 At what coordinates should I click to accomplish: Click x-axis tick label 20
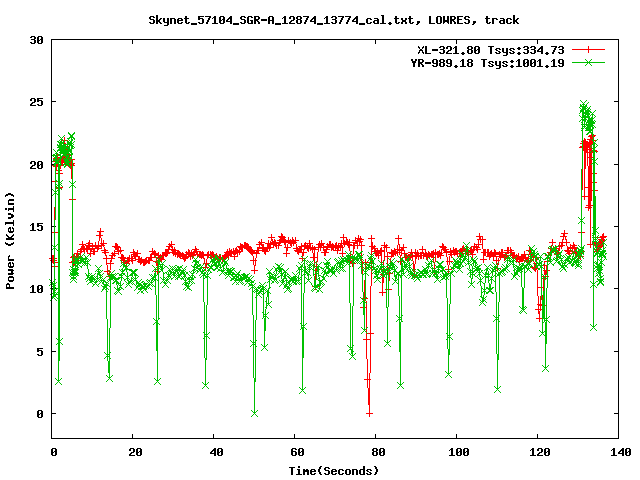pyautogui.click(x=135, y=452)
